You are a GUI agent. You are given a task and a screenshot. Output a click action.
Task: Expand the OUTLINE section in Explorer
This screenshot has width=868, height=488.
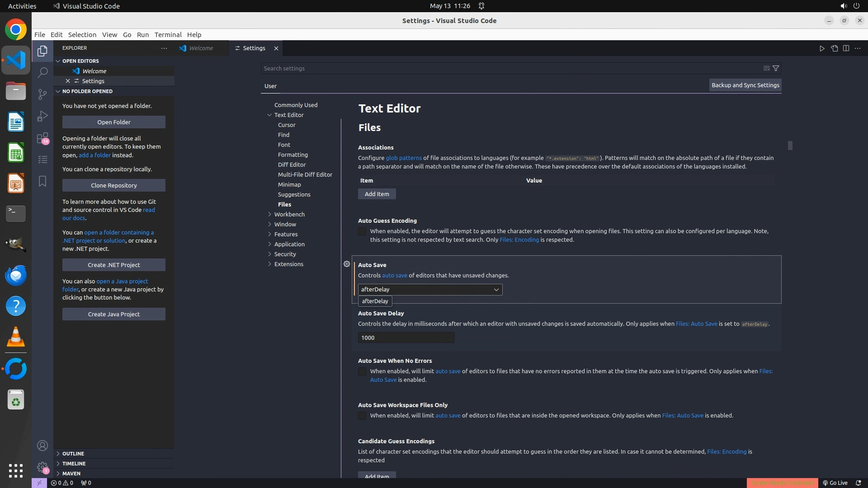click(73, 454)
